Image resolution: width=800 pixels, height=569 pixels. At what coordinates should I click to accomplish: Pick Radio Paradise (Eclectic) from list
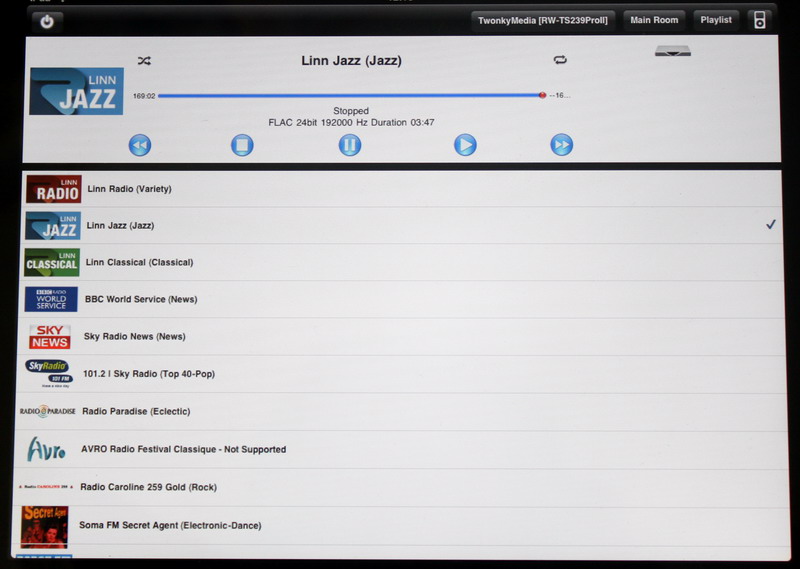[136, 411]
